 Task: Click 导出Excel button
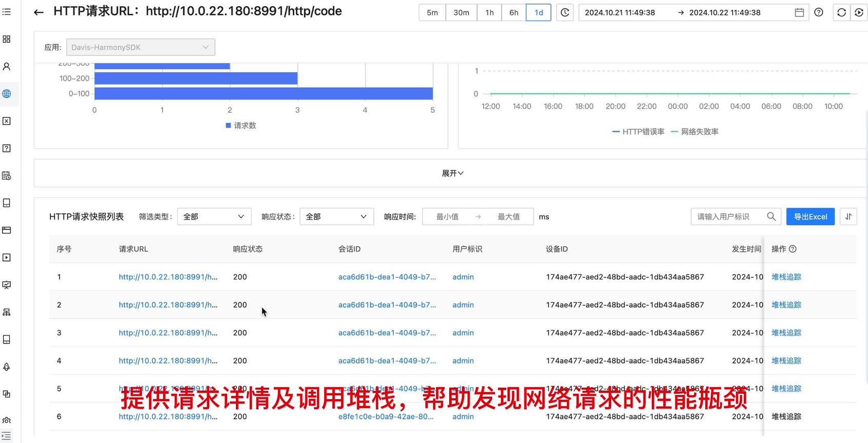(x=811, y=216)
